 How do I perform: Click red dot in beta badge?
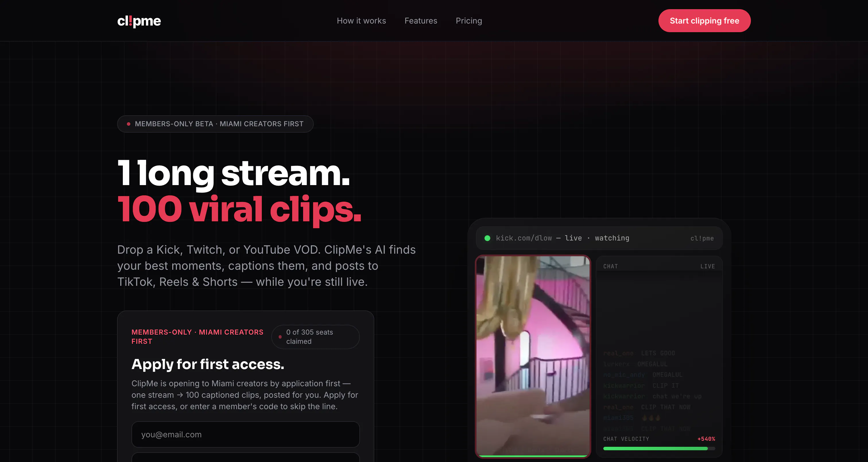(128, 124)
